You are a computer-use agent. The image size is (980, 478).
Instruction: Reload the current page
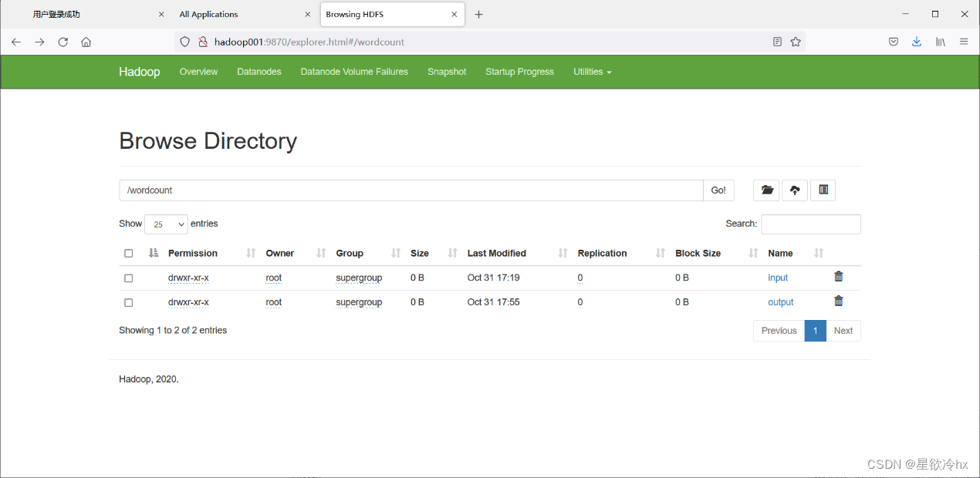pyautogui.click(x=63, y=42)
